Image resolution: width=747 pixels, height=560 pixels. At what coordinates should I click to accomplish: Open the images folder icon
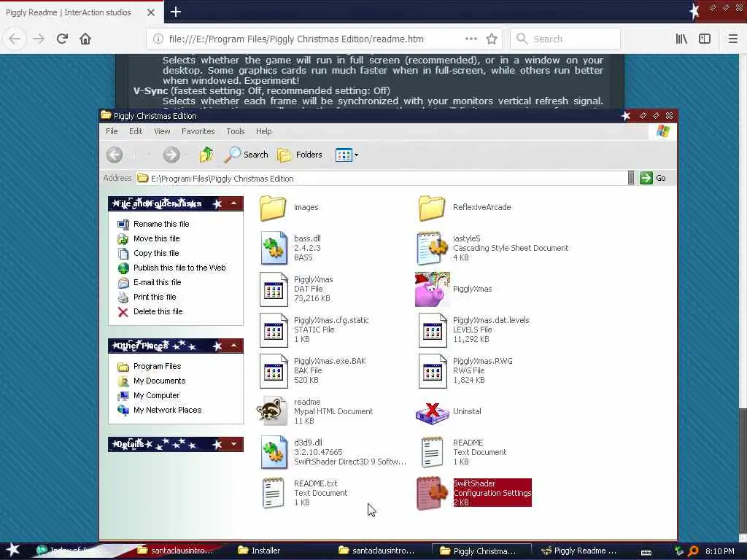pos(274,208)
